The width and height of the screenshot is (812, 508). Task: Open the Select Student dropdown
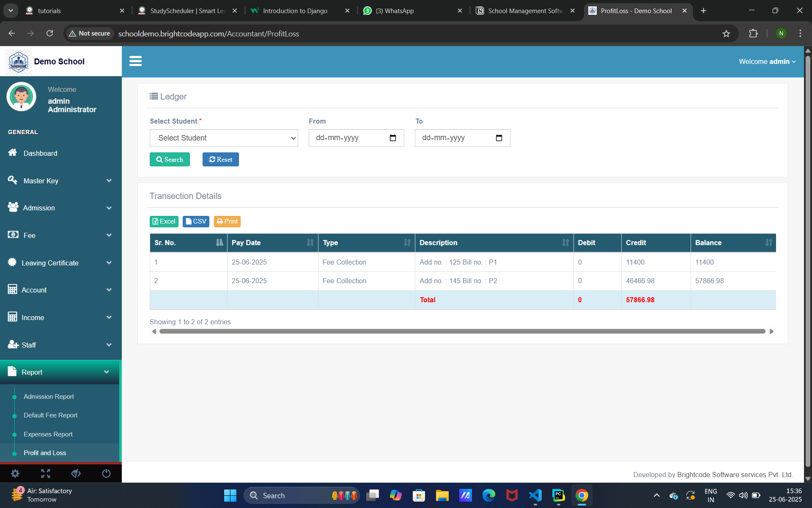click(224, 138)
